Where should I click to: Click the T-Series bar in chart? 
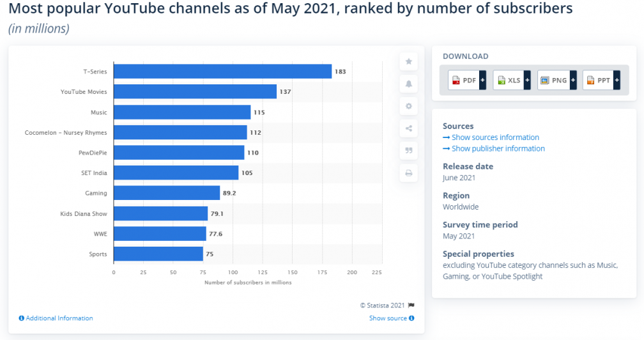pyautogui.click(x=222, y=72)
